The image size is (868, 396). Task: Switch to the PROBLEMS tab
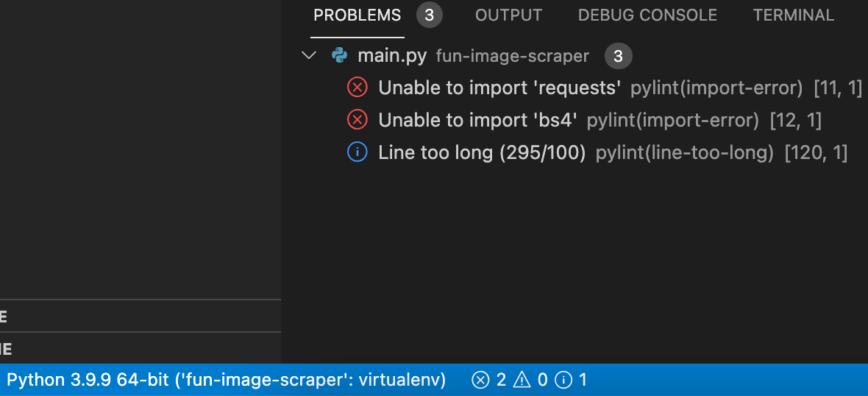pyautogui.click(x=357, y=15)
